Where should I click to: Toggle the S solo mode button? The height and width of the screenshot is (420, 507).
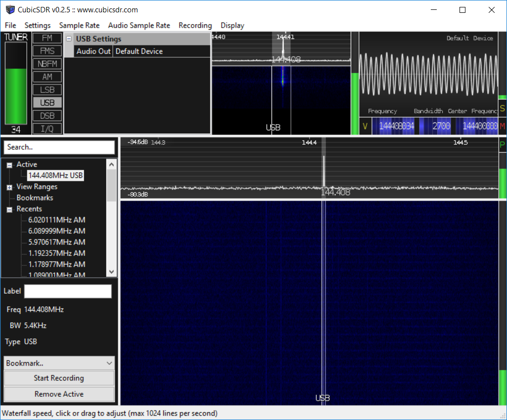502,109
